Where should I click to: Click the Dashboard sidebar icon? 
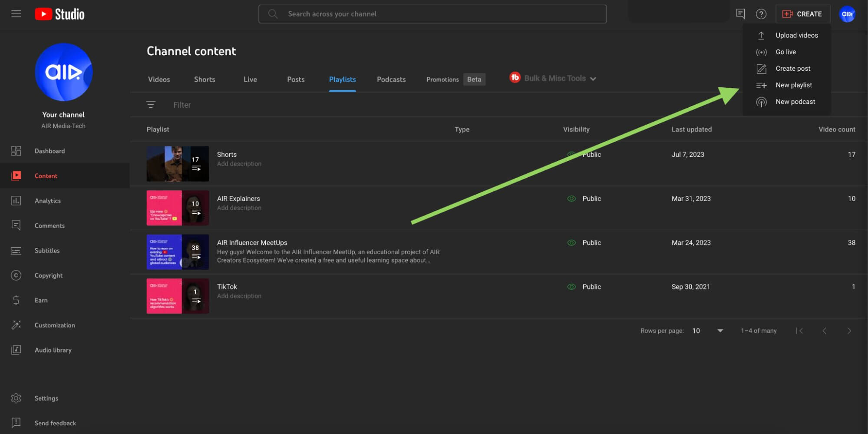(x=16, y=151)
